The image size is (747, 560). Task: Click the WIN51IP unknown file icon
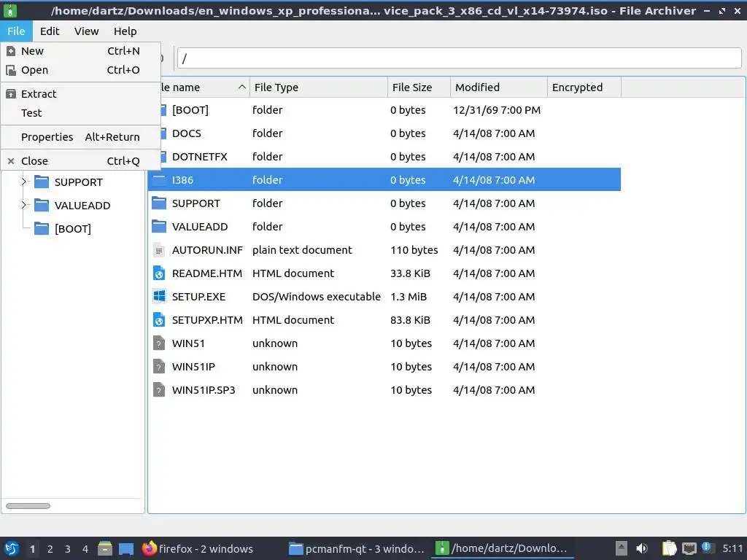(158, 367)
